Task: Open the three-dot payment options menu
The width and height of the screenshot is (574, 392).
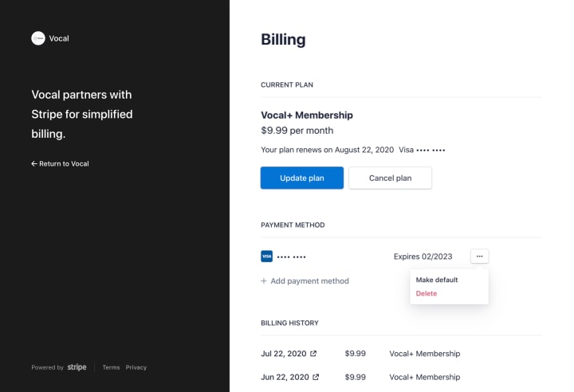Action: pyautogui.click(x=480, y=257)
